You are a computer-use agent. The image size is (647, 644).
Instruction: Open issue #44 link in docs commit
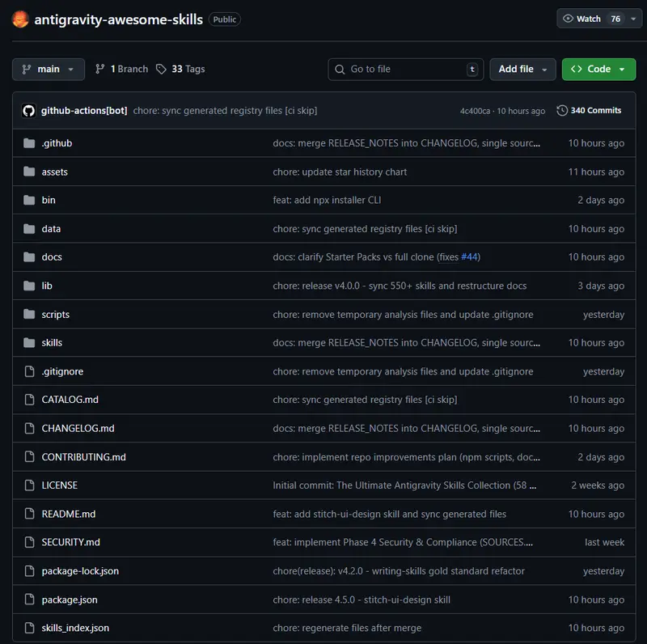(x=469, y=257)
